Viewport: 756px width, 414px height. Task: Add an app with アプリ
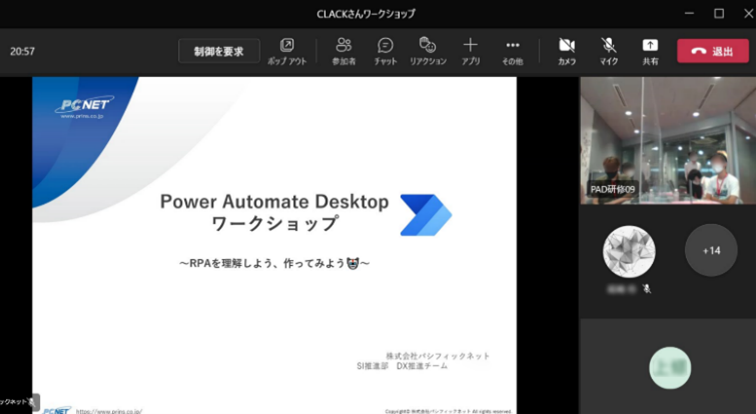(471, 52)
